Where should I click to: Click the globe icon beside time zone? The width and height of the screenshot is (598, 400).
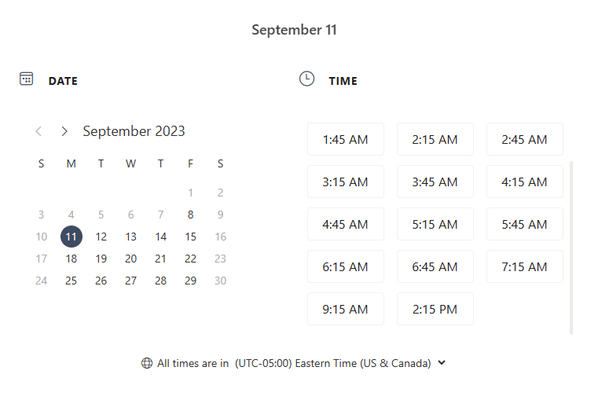[147, 363]
